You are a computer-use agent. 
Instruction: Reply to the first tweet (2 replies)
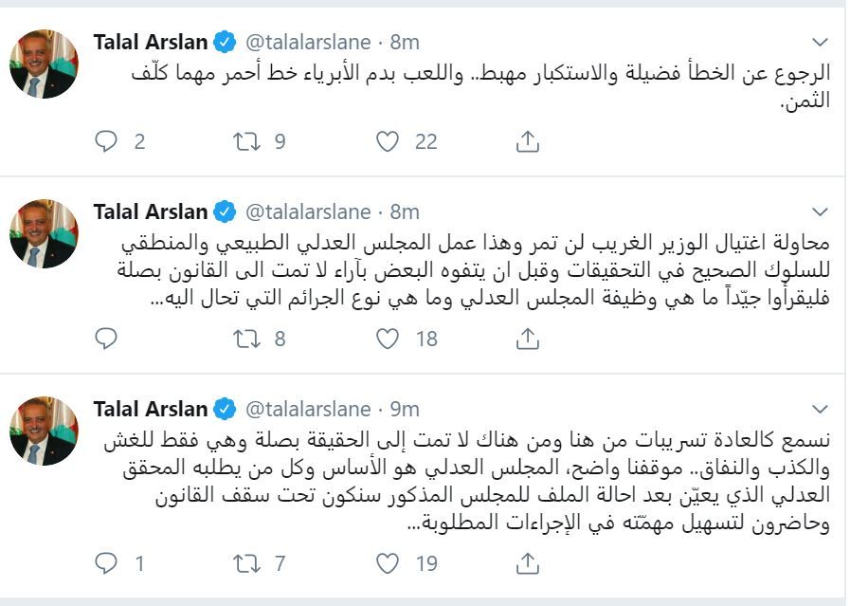107,142
